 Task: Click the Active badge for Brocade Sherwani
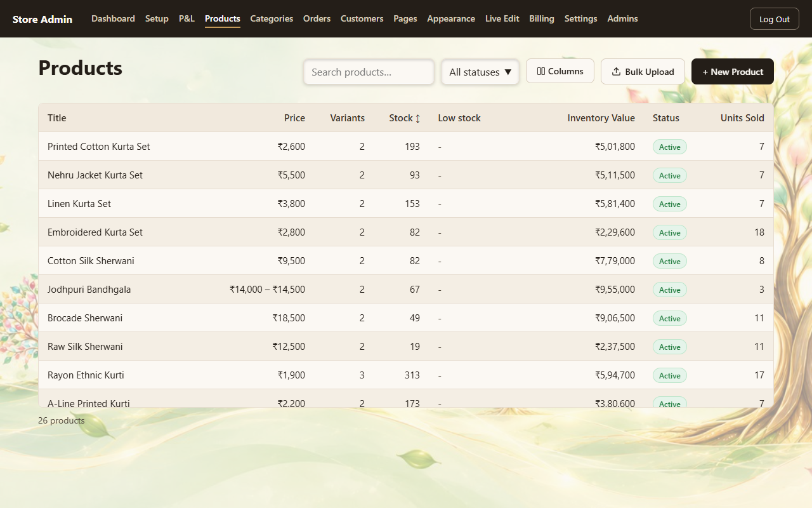click(669, 318)
